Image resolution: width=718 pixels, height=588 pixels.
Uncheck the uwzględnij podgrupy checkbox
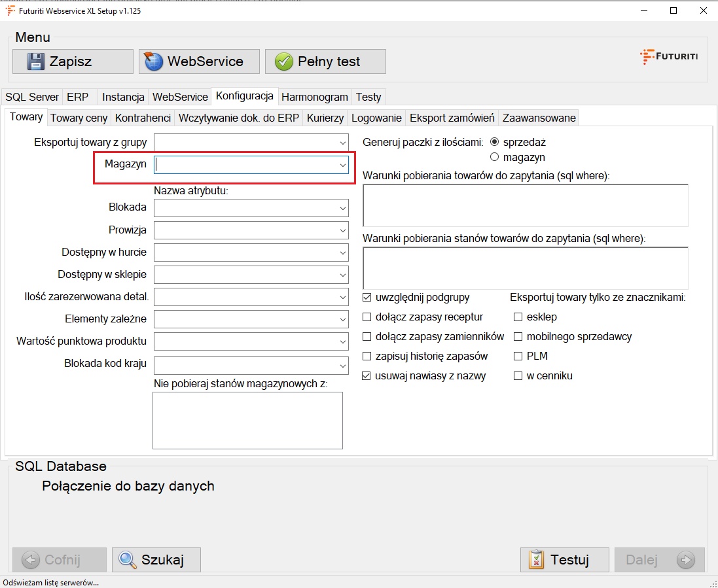(x=367, y=298)
